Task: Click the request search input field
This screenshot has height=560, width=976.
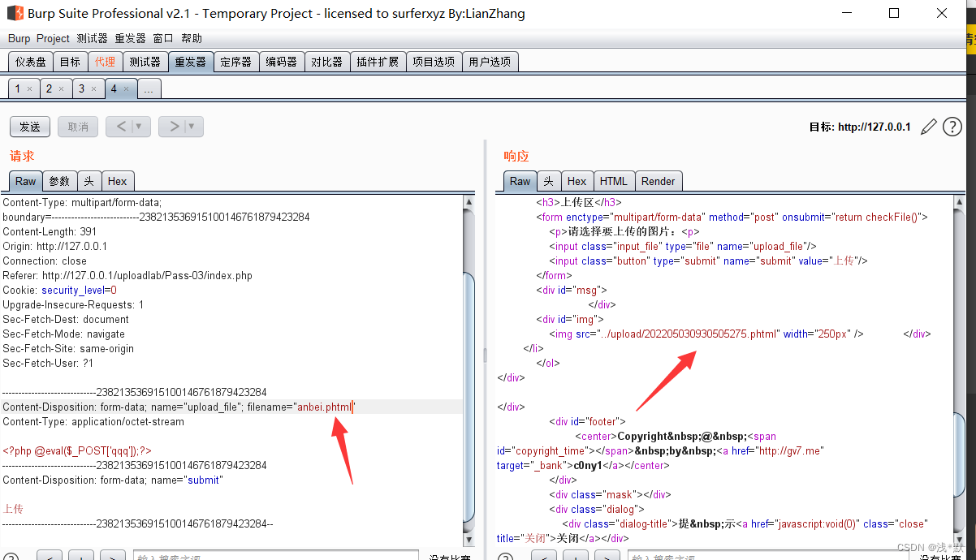Action: coord(275,555)
